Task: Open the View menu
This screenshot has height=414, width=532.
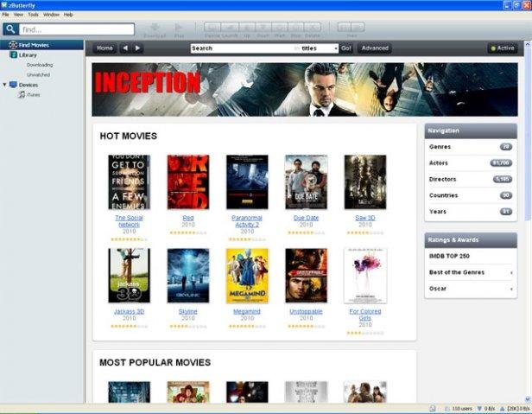Action: click(18, 15)
